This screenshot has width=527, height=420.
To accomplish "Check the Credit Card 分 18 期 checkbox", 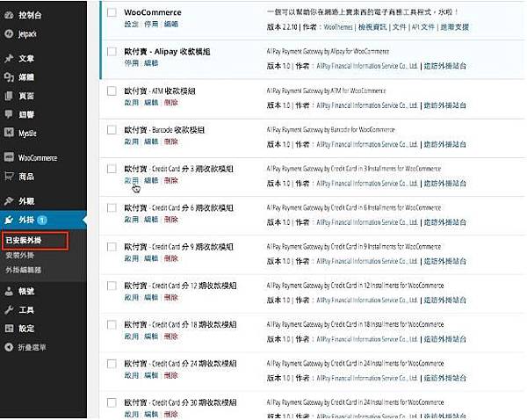I will click(x=112, y=325).
